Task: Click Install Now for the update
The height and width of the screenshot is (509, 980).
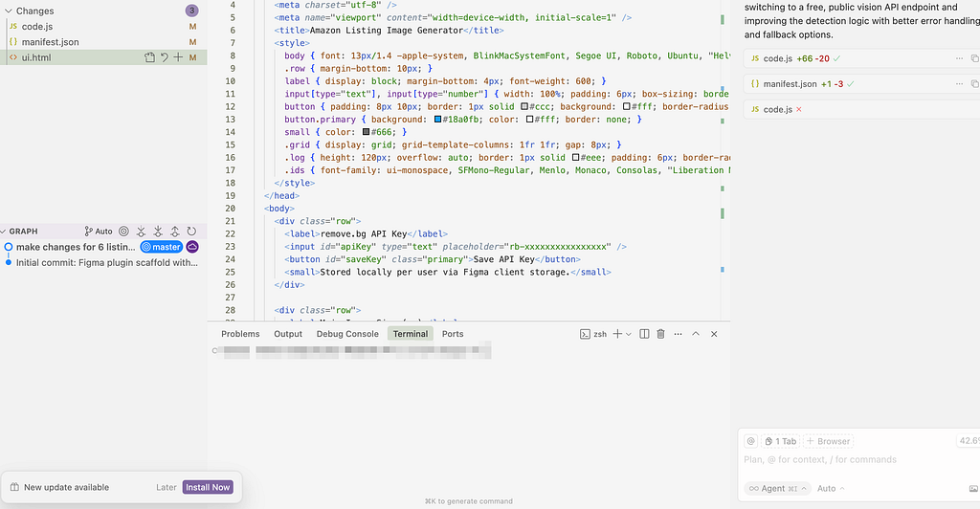Action: pyautogui.click(x=208, y=487)
